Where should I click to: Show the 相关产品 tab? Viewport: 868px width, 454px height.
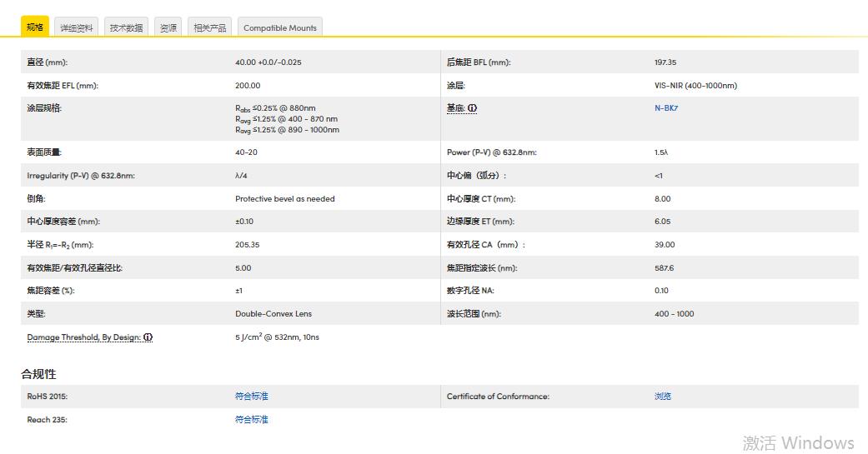pyautogui.click(x=210, y=27)
